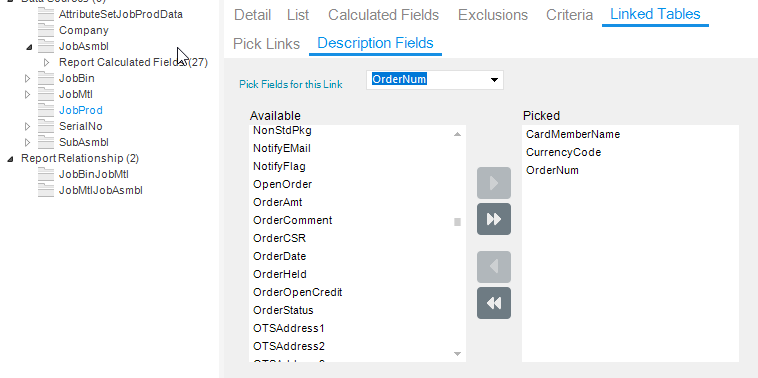
Task: Select the SubAsmbl tree item label
Action: [x=84, y=142]
